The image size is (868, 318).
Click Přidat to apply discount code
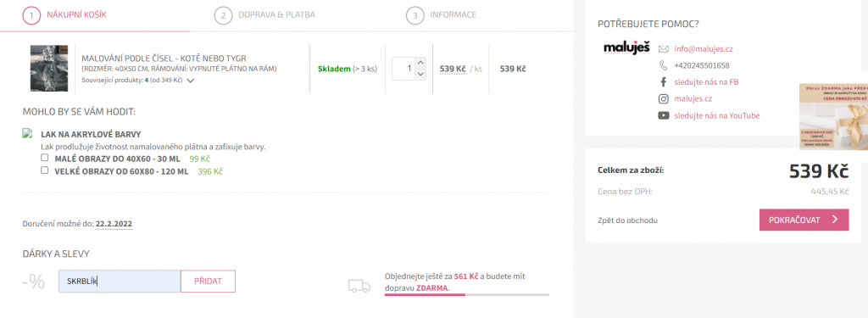click(208, 282)
